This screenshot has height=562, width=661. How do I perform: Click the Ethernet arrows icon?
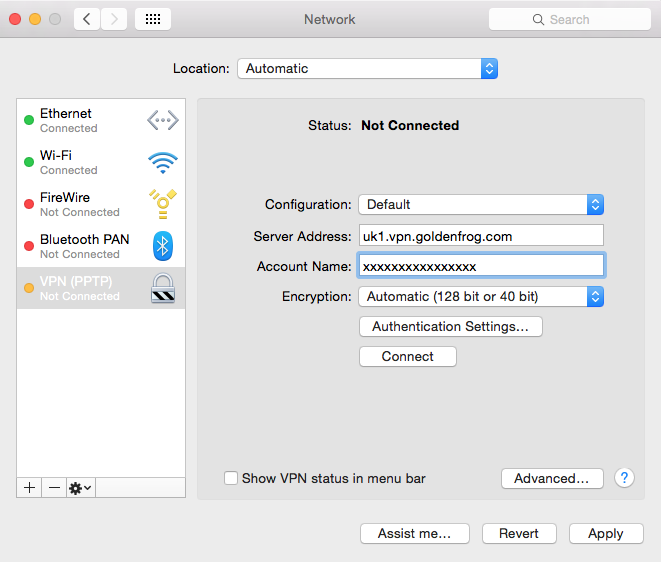coord(163,120)
